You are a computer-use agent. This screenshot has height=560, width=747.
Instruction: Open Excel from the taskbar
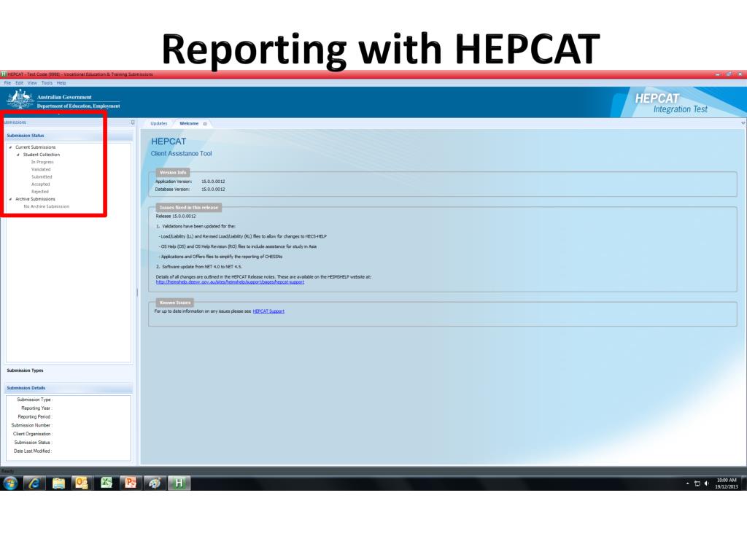coord(107,483)
